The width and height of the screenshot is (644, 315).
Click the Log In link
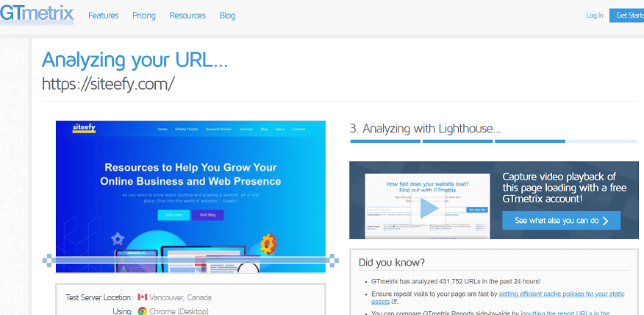coord(594,15)
